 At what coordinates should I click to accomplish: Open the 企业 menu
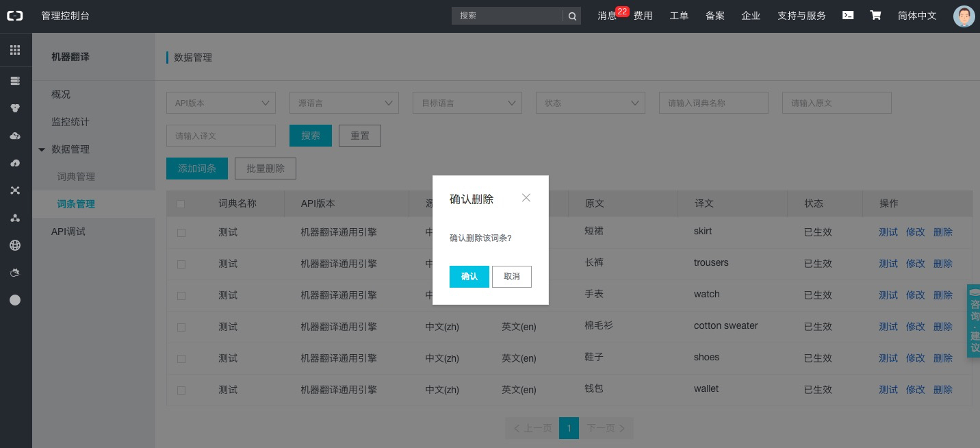[x=751, y=16]
